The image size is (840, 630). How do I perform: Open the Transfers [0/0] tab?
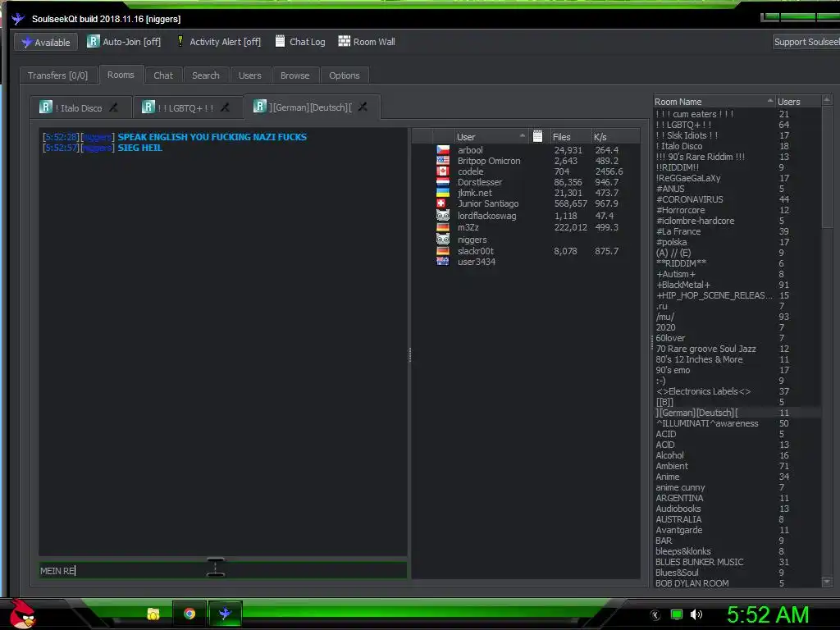click(x=58, y=75)
